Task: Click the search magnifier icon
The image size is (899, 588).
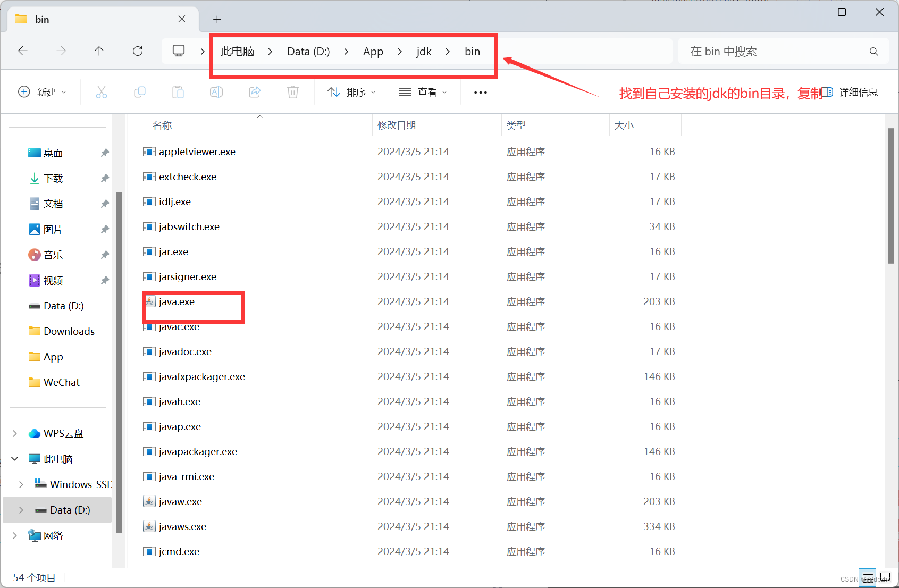Action: pyautogui.click(x=873, y=52)
